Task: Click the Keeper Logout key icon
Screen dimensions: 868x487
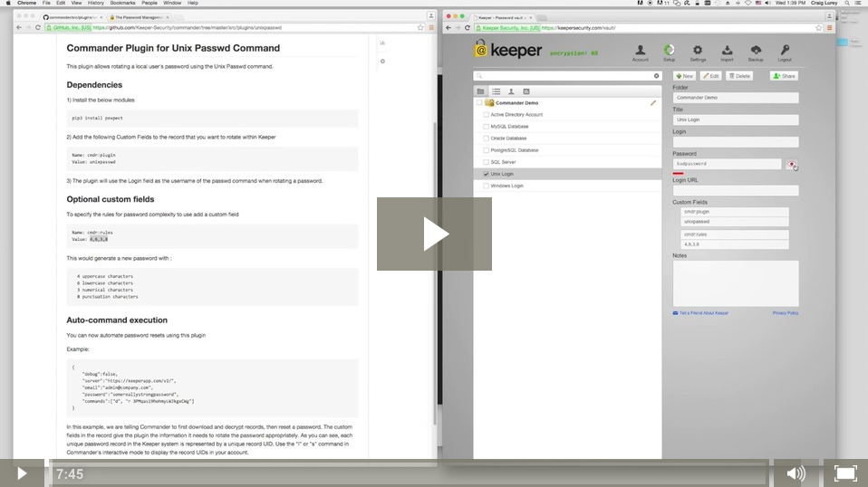Action: (785, 53)
